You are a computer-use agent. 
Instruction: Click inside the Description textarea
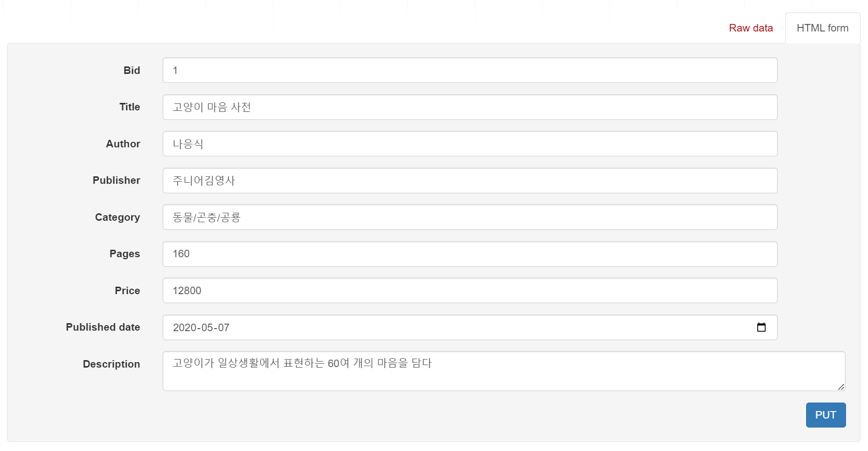(504, 371)
